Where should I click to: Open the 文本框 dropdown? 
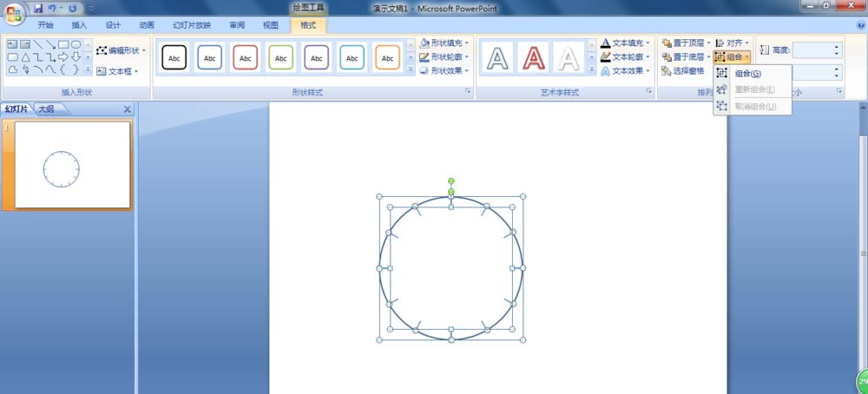tap(117, 71)
